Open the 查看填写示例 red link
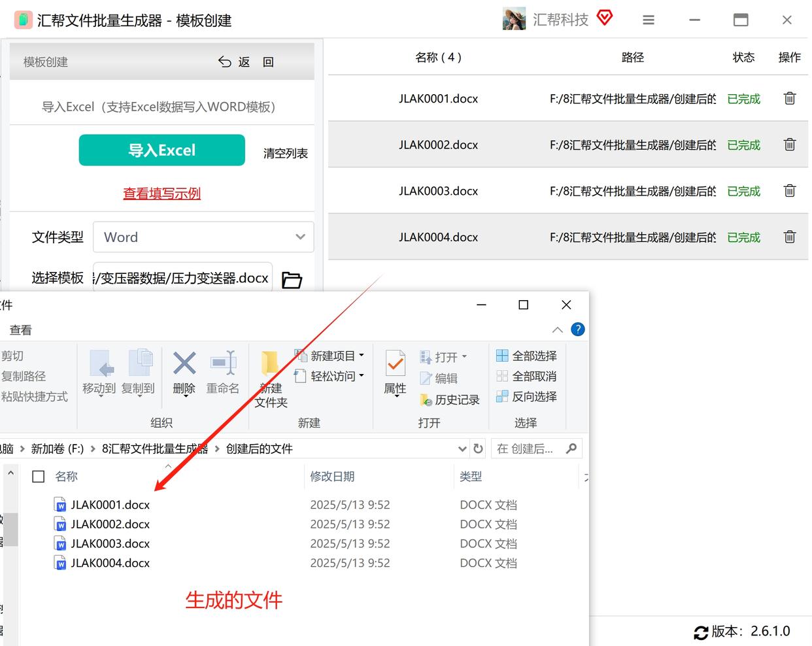Screen dimensions: 812x646 162,194
